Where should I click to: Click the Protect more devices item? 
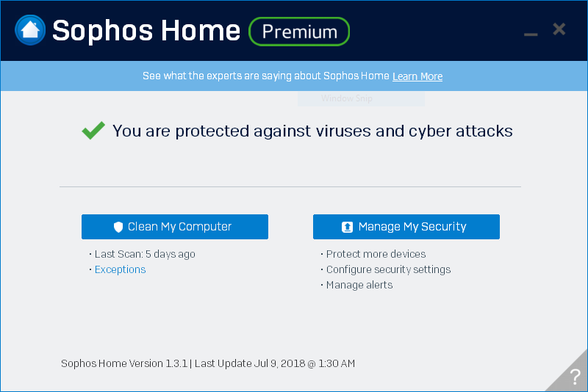pos(376,254)
